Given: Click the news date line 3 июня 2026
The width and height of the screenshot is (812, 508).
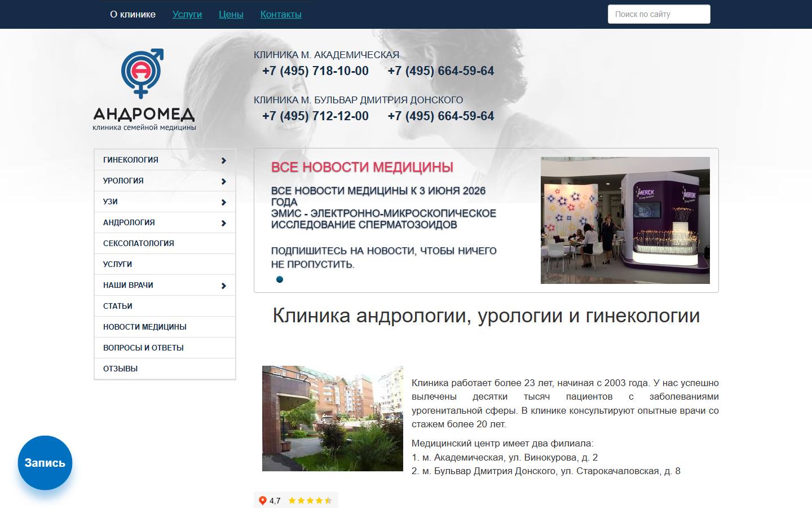Looking at the screenshot, I should tap(378, 196).
